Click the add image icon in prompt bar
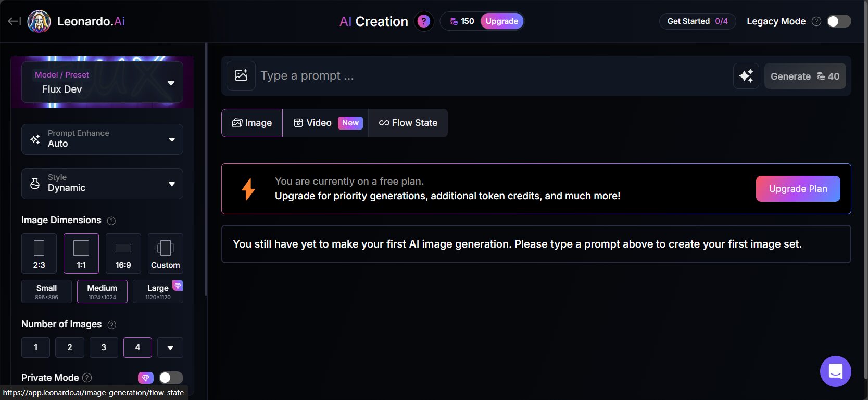This screenshot has width=868, height=400. [241, 75]
